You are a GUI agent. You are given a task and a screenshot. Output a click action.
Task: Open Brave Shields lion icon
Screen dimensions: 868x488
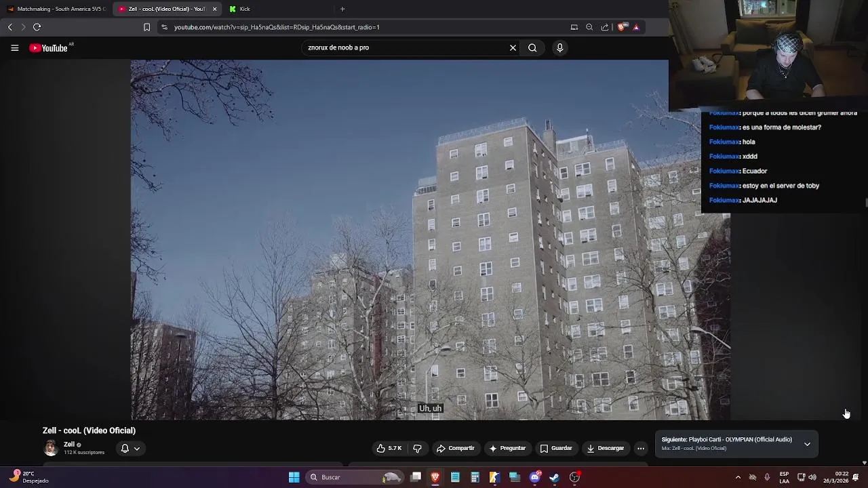[x=621, y=27]
